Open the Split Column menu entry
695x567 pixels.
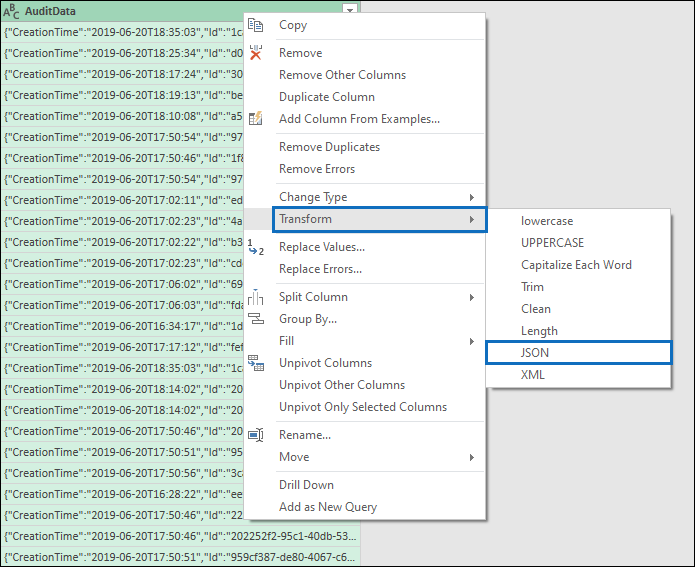(364, 297)
